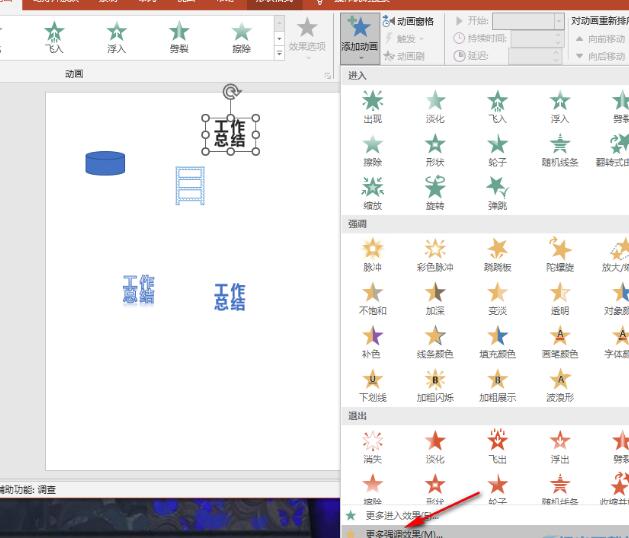Screen dimensions: 629x538
Task: Apply the 加粗展示 emphasis effect
Action: 497,386
